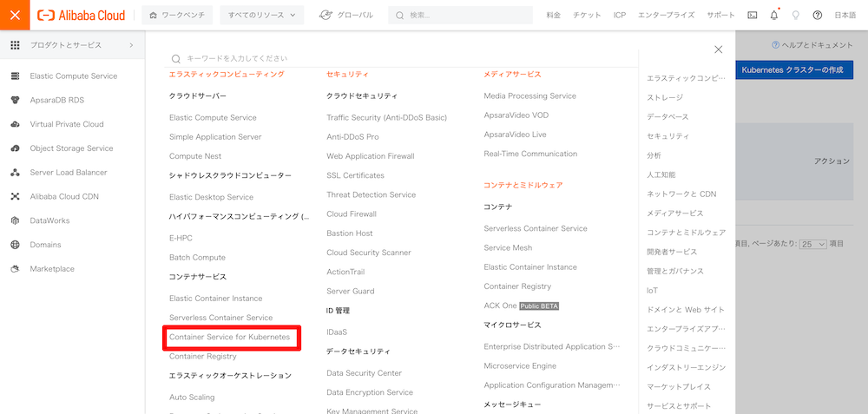This screenshot has height=414, width=868.
Task: Open 日本語 language selector
Action: (845, 16)
